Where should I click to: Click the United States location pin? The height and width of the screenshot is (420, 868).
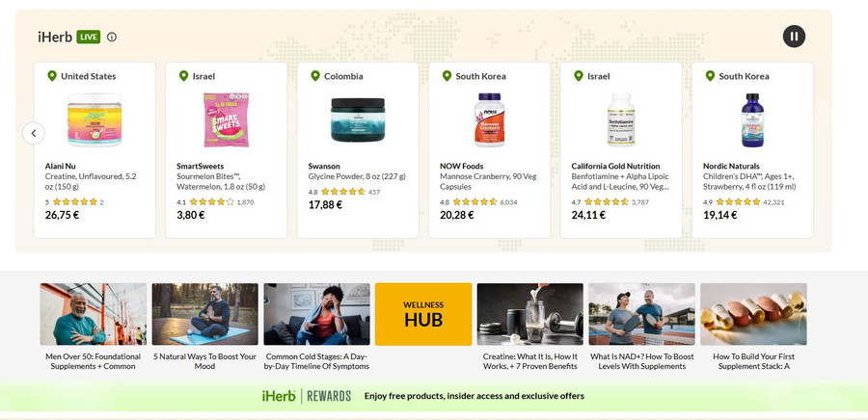pos(52,76)
